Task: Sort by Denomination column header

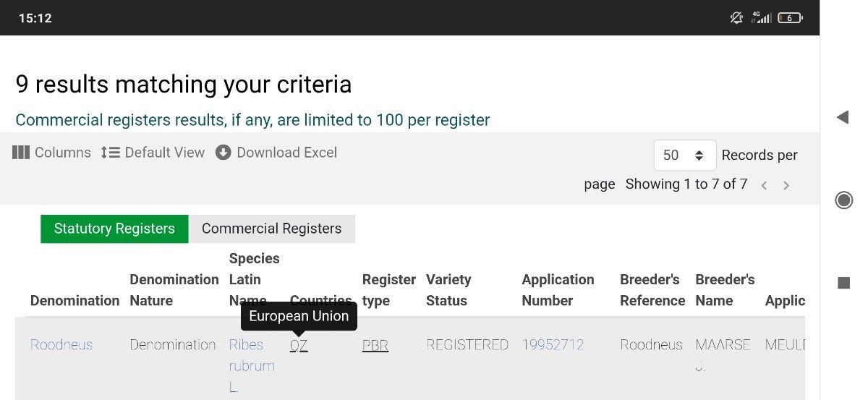Action: point(75,300)
